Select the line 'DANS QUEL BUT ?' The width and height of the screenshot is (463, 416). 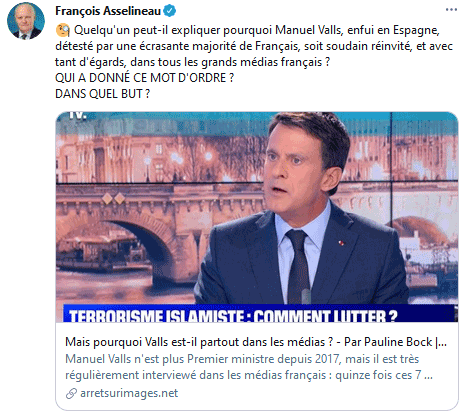pyautogui.click(x=102, y=94)
